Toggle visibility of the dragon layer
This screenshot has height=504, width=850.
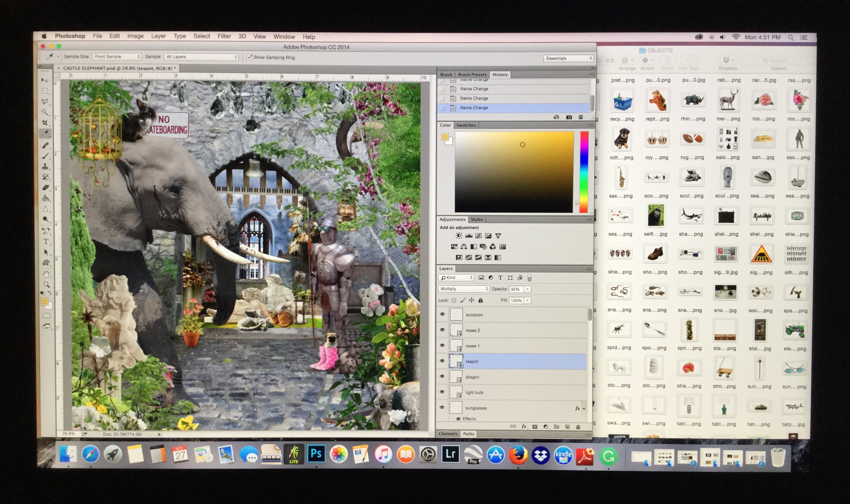[443, 376]
